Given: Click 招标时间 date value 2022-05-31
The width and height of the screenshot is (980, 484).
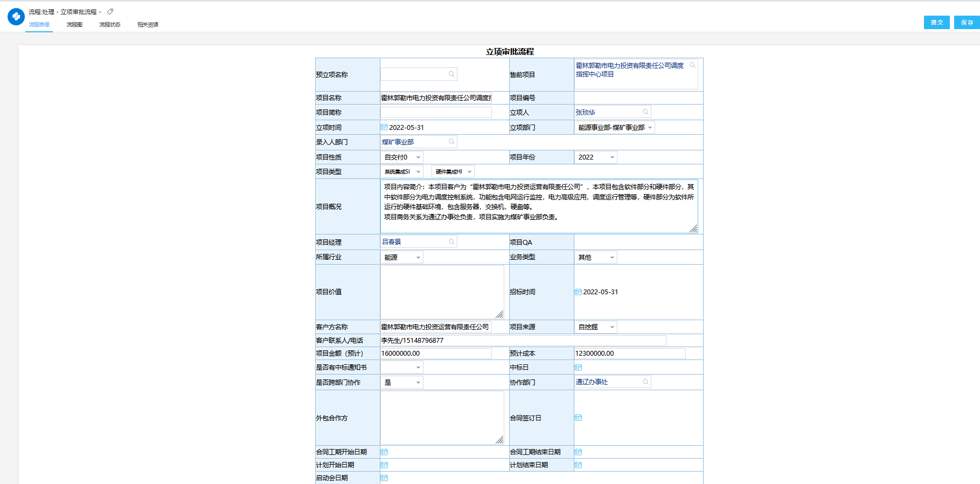Looking at the screenshot, I should point(600,292).
